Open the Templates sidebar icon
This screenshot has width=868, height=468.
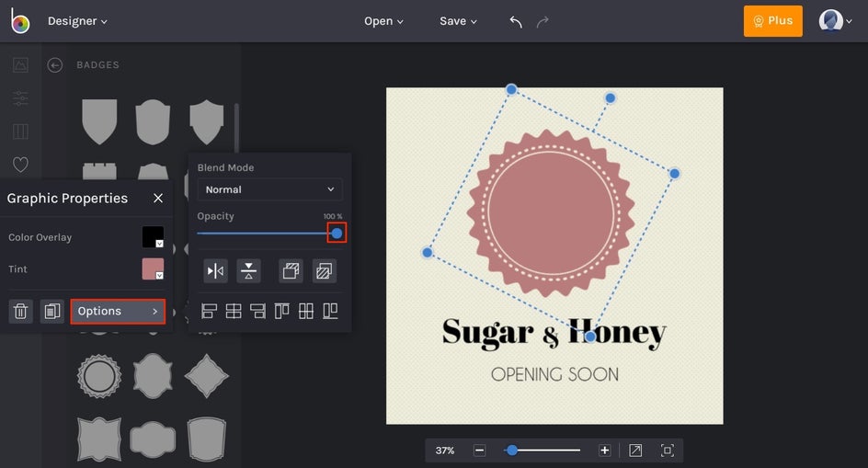[20, 131]
